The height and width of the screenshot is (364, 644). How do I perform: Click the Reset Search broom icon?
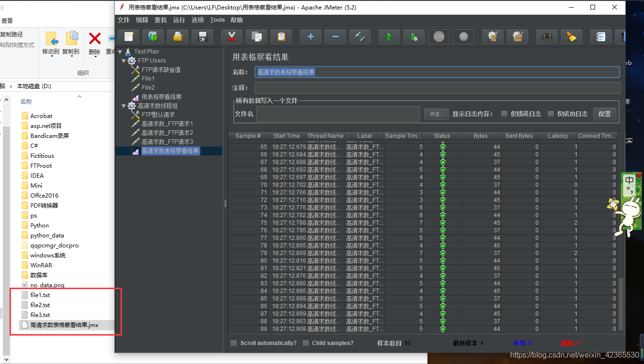[572, 36]
